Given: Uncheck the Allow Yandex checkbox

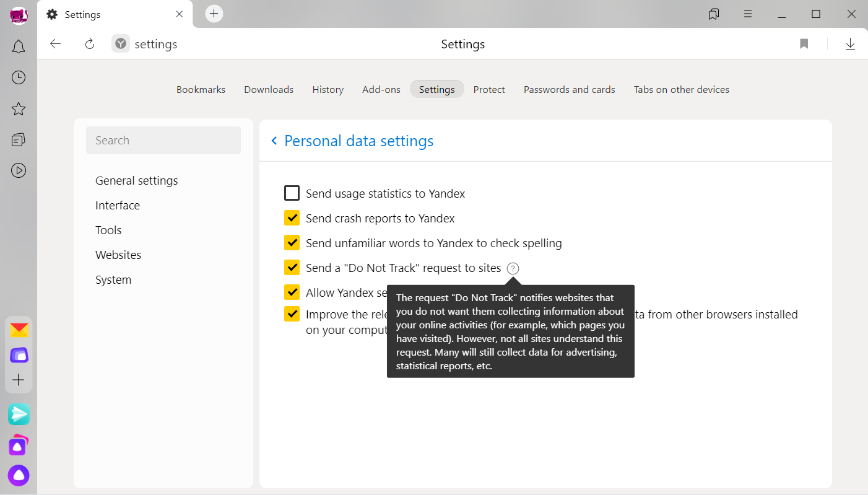Looking at the screenshot, I should pos(292,292).
